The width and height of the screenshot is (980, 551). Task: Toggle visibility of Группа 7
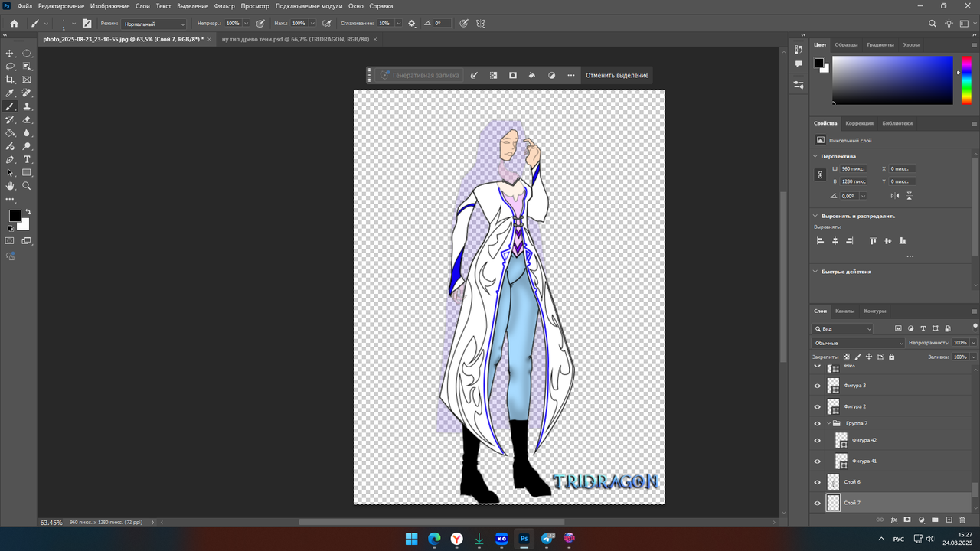pos(817,423)
